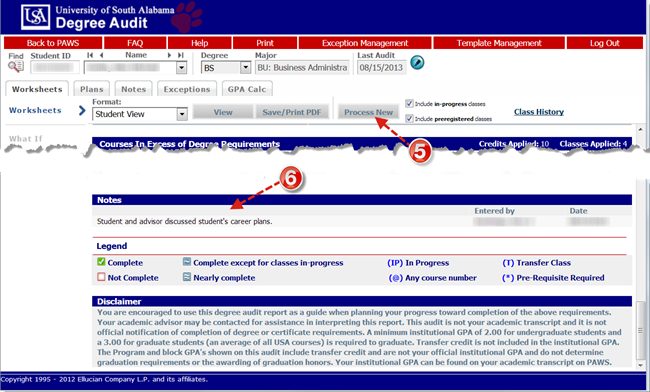Open the Degree BS dropdown
Screen dimensions: 650x392
[245, 67]
